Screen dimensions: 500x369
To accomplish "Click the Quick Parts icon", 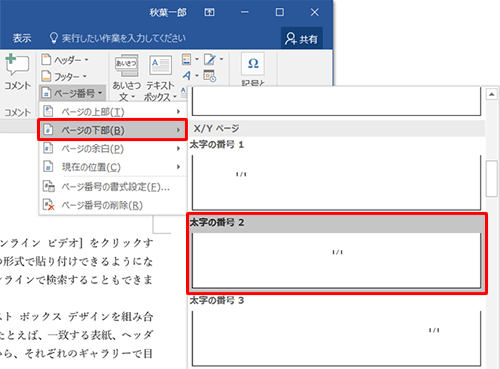I will 187,60.
